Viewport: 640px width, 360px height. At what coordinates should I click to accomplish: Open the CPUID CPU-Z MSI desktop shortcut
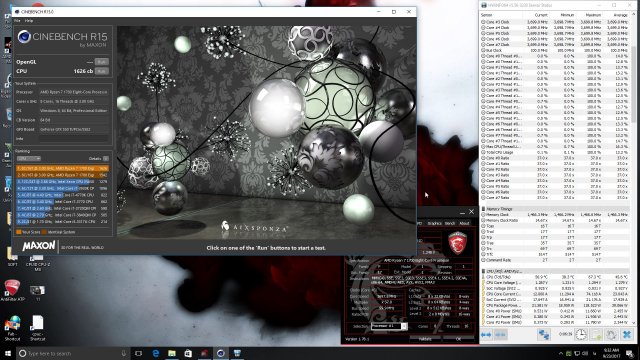click(x=37, y=262)
